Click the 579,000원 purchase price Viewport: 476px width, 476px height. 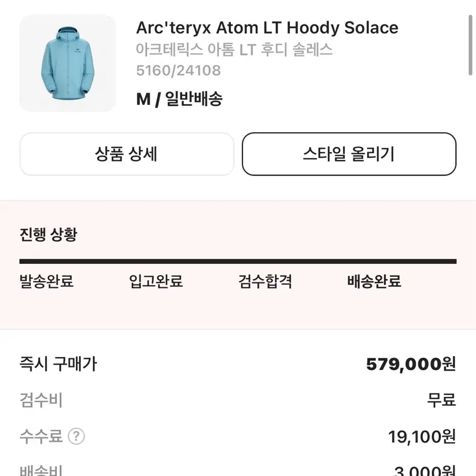[x=411, y=364]
